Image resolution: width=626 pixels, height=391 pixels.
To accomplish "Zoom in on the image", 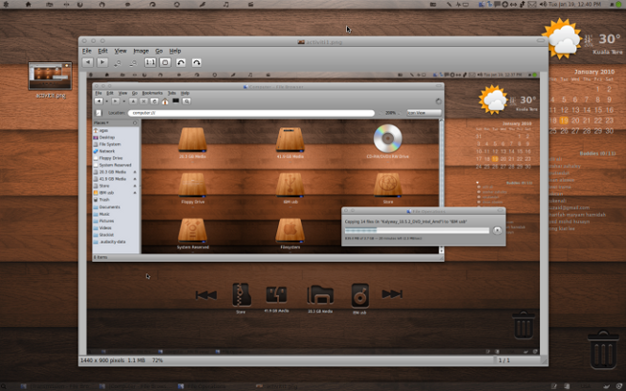I will 117,63.
